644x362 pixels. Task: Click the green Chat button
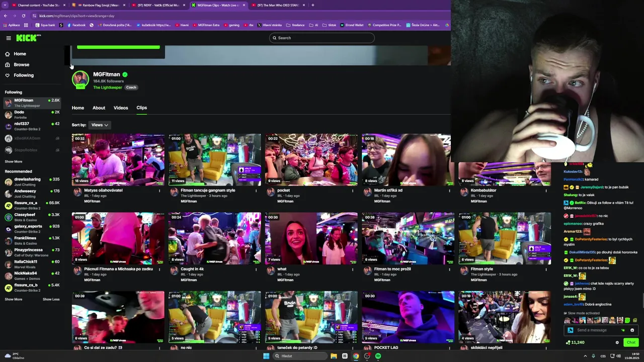pos(631,342)
